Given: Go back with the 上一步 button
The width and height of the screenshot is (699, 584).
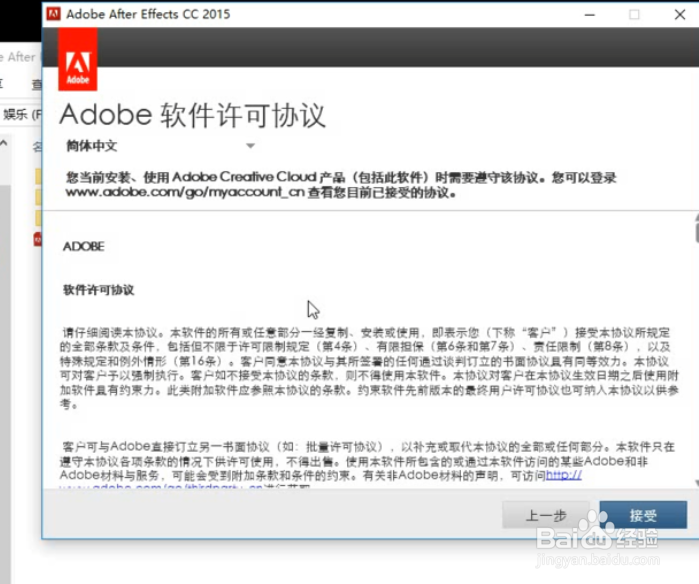Looking at the screenshot, I should pyautogui.click(x=546, y=515).
